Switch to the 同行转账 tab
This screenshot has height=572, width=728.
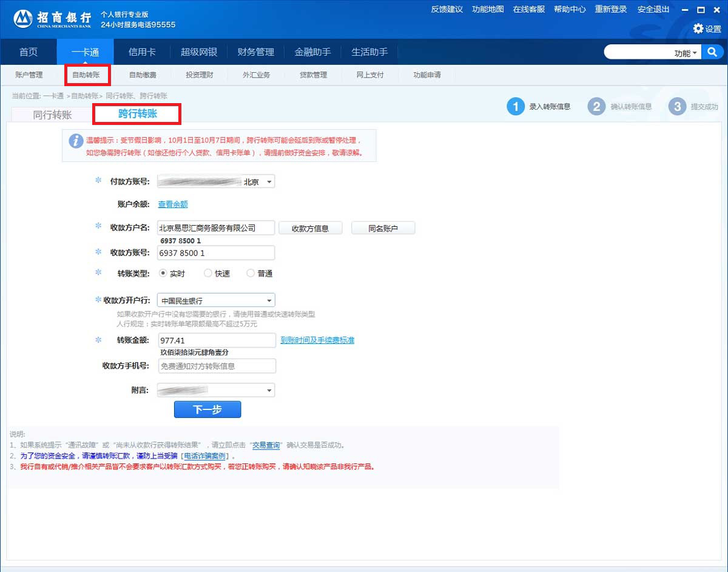[52, 115]
